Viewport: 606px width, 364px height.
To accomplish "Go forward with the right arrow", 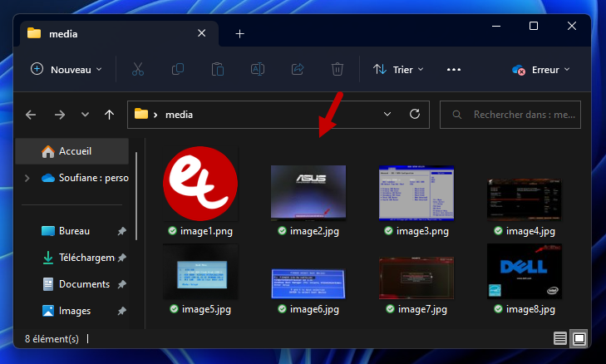I will pyautogui.click(x=60, y=115).
